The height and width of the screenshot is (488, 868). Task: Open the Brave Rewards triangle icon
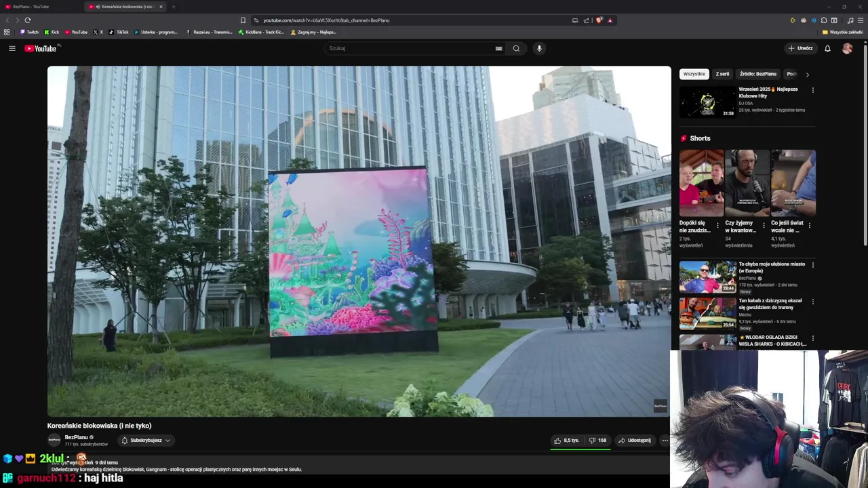click(x=610, y=20)
